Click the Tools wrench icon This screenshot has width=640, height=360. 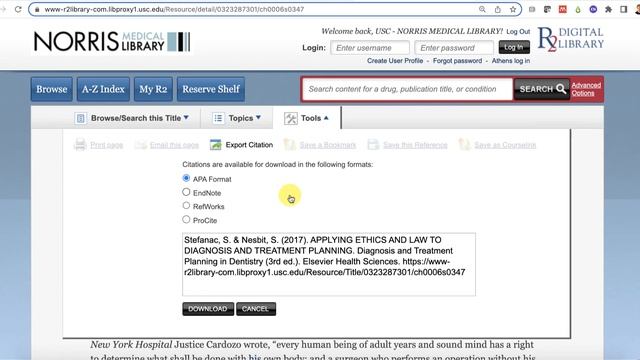pyautogui.click(x=291, y=118)
